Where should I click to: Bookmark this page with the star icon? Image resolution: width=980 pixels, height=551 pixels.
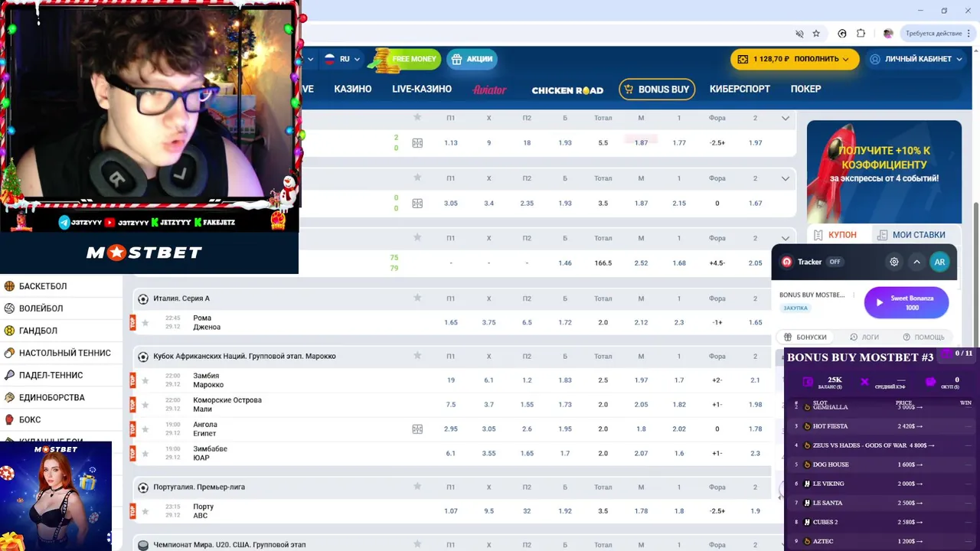pyautogui.click(x=816, y=34)
